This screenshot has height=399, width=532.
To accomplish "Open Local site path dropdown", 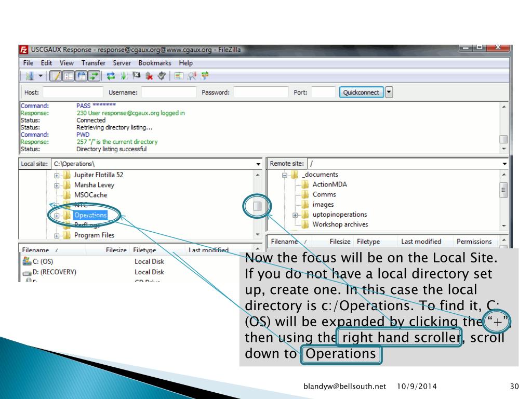I will pos(258,164).
